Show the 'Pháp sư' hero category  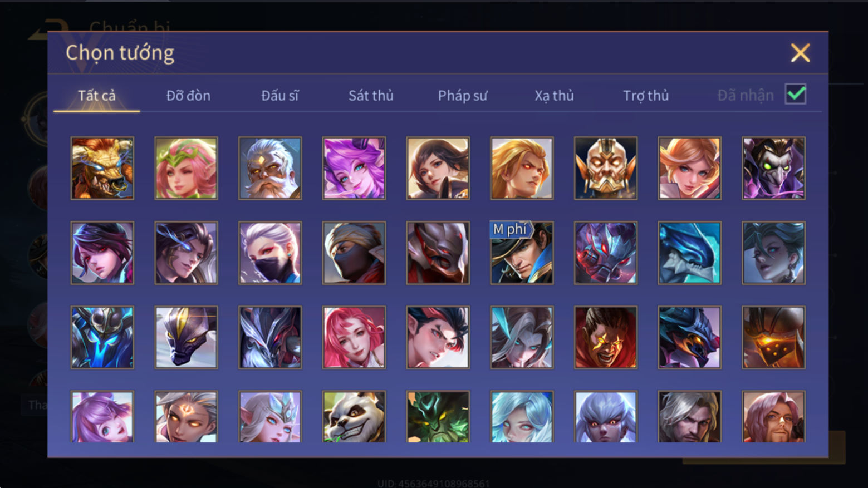(x=463, y=96)
